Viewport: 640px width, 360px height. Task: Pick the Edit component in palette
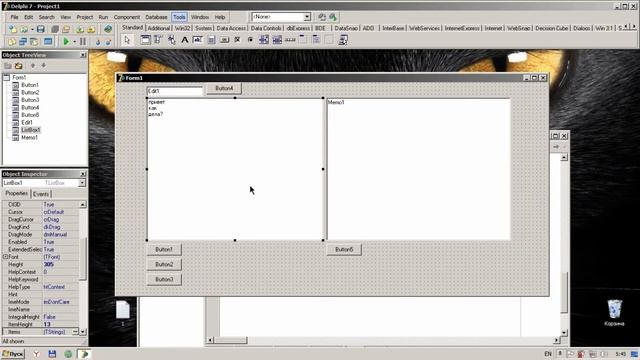[x=198, y=40]
